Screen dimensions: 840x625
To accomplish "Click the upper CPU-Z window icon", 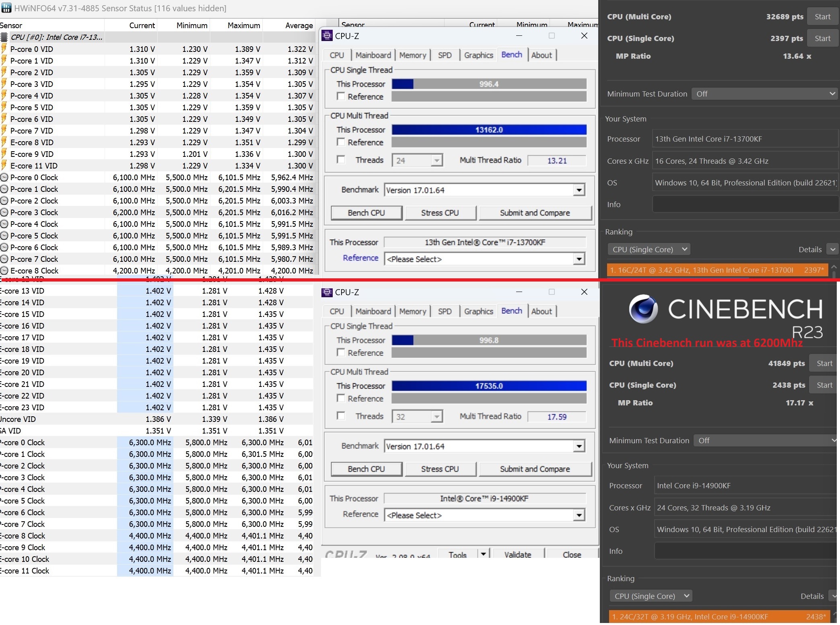I will 327,36.
